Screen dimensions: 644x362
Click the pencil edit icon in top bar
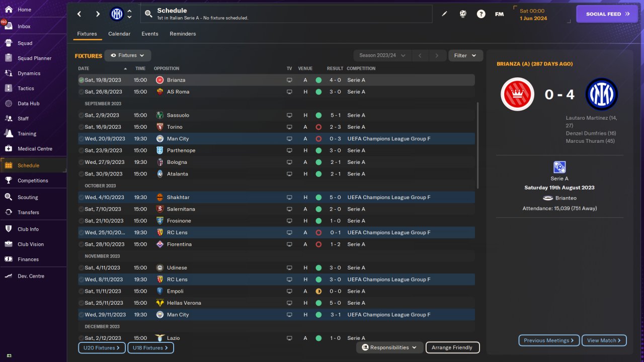[x=444, y=14]
